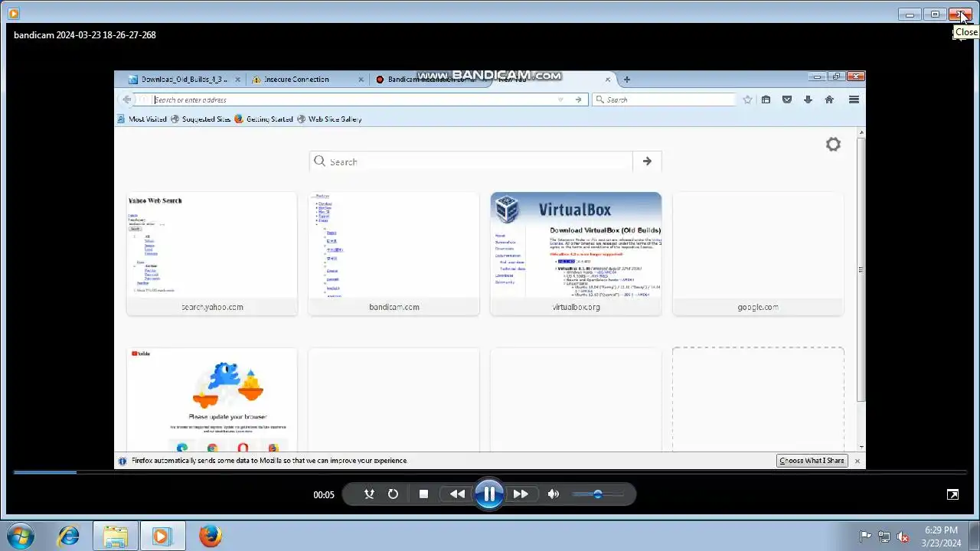
Task: Open the Windows Start orb
Action: (21, 536)
